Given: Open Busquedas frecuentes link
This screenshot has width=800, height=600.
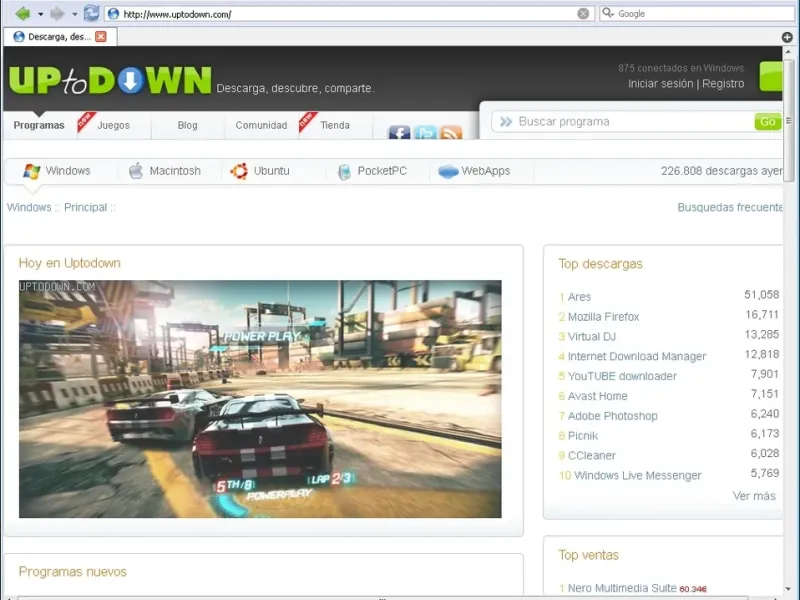Looking at the screenshot, I should pos(730,208).
